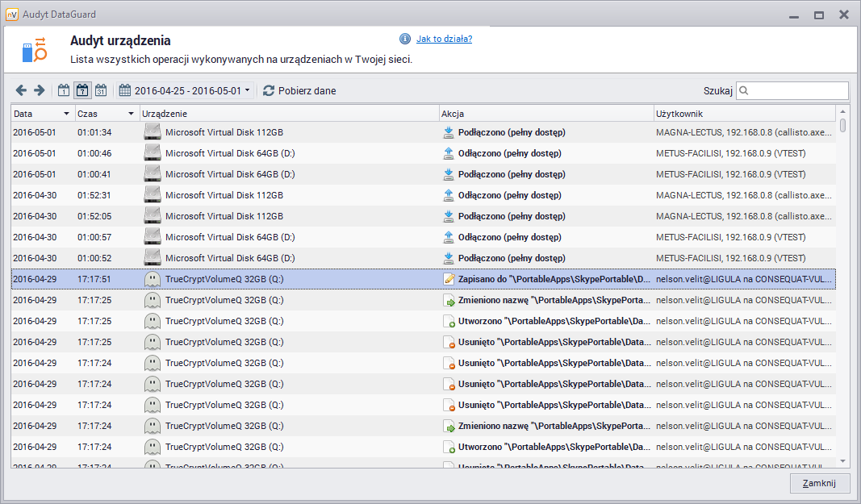Image resolution: width=861 pixels, height=504 pixels.
Task: Switch to the 31-day month view
Action: [x=100, y=90]
